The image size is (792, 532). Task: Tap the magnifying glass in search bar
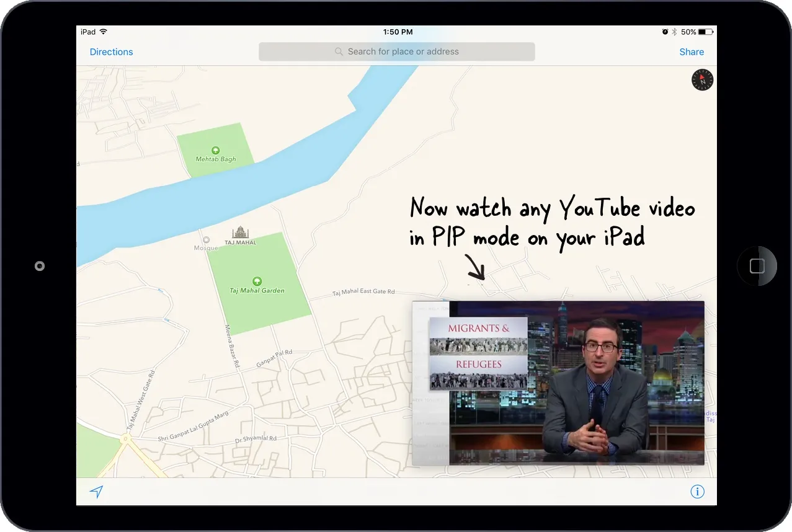pyautogui.click(x=338, y=51)
